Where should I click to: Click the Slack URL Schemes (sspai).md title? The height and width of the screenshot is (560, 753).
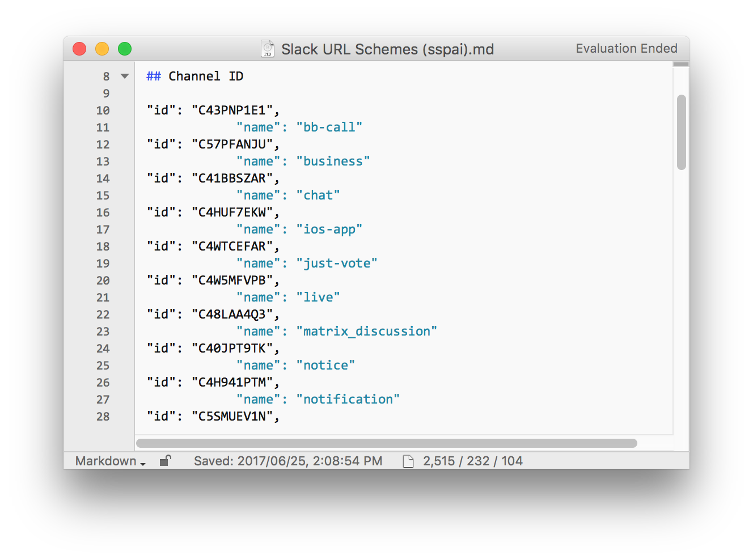tap(387, 49)
